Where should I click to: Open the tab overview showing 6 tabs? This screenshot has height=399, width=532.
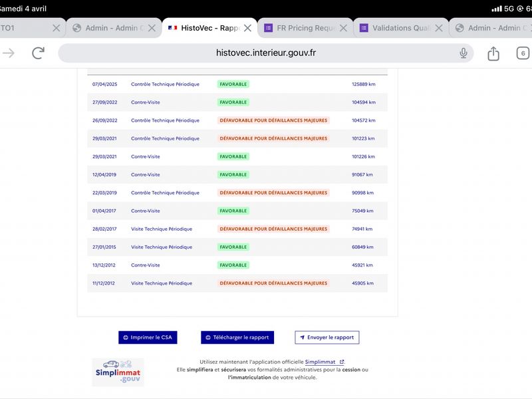pyautogui.click(x=523, y=53)
